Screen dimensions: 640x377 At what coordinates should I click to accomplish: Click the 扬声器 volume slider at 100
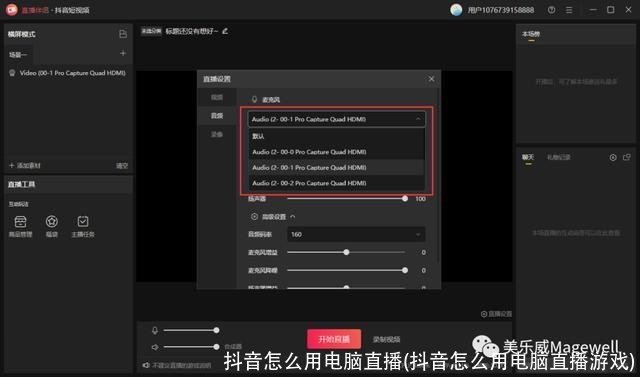point(346,199)
